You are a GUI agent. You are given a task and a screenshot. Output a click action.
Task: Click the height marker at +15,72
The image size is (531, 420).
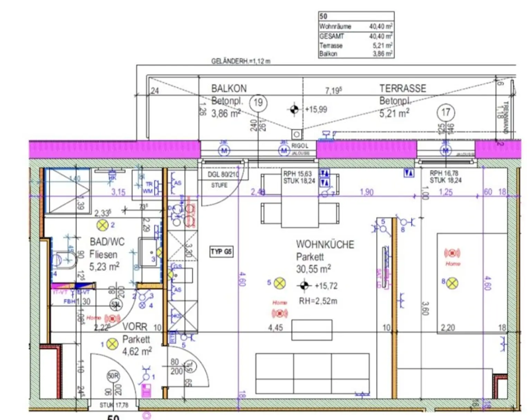pyautogui.click(x=304, y=286)
